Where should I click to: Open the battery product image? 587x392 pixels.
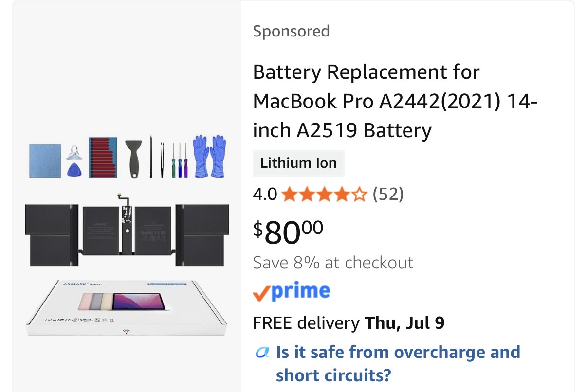pos(127,235)
